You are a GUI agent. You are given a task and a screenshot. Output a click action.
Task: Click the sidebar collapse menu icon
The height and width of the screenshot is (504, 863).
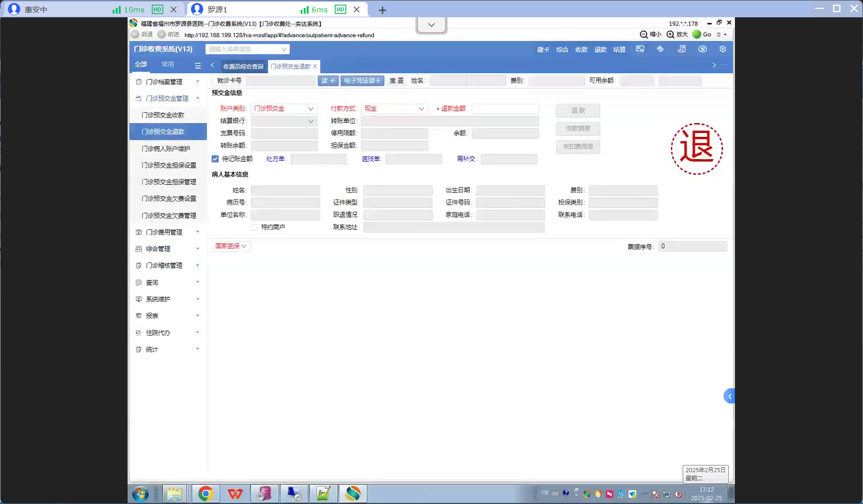coord(198,65)
